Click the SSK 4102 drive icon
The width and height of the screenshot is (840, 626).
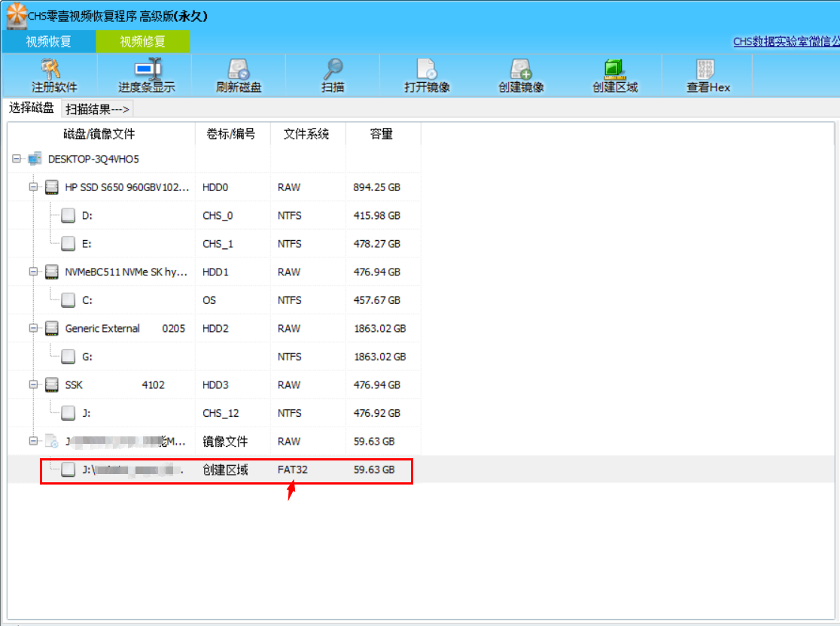click(52, 384)
